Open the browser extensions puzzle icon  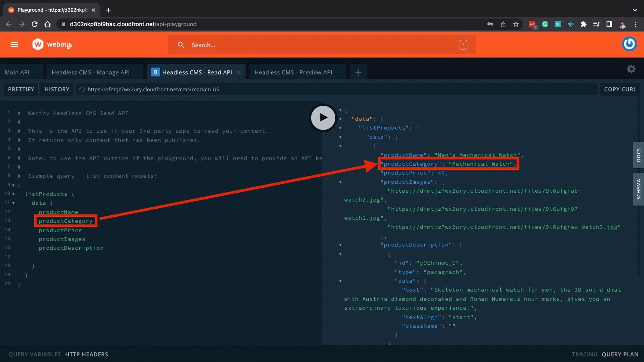click(x=584, y=24)
